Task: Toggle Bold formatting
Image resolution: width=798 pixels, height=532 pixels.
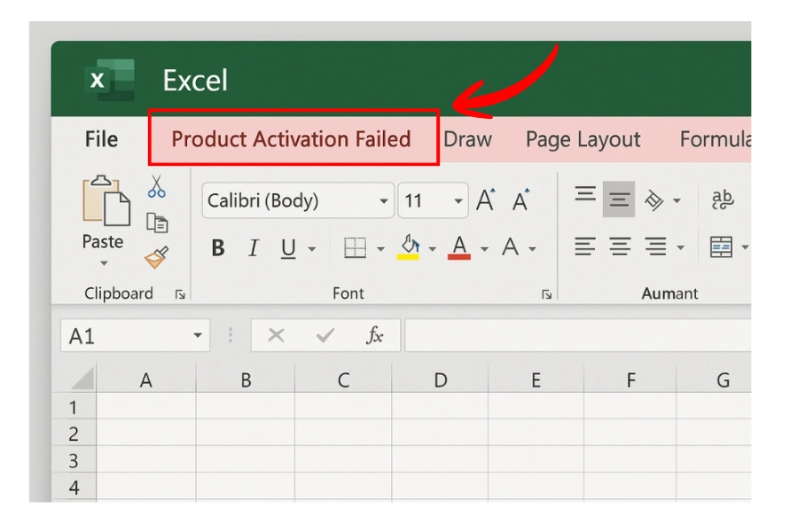Action: click(218, 248)
